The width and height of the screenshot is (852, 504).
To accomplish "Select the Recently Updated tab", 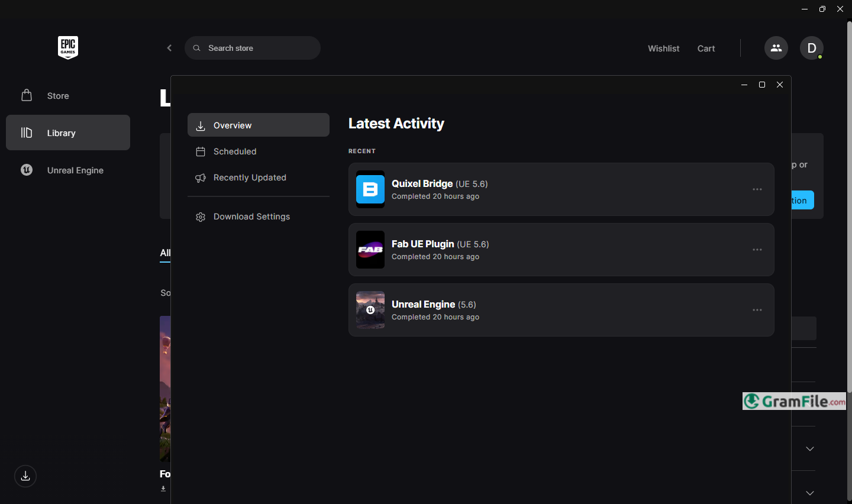I will [259, 177].
